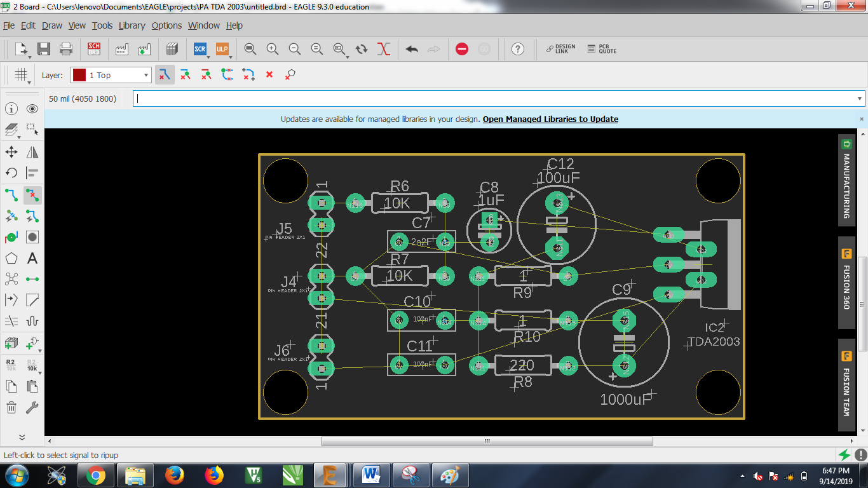Open the Info tool
The height and width of the screenshot is (488, 868).
pyautogui.click(x=10, y=109)
